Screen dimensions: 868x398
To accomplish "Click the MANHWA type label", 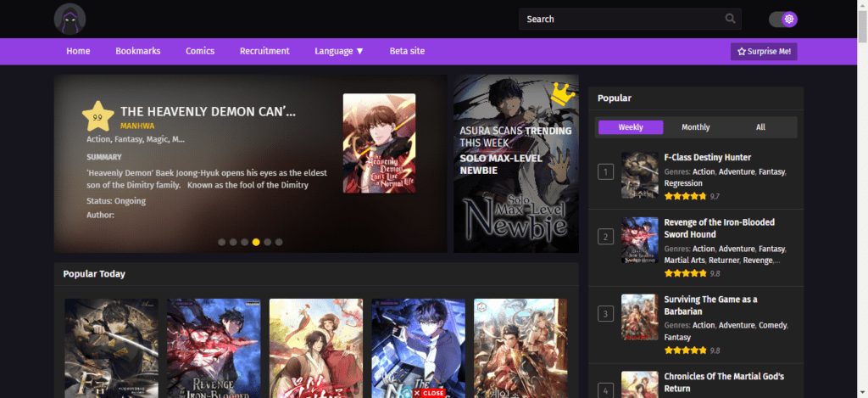I will coord(137,126).
